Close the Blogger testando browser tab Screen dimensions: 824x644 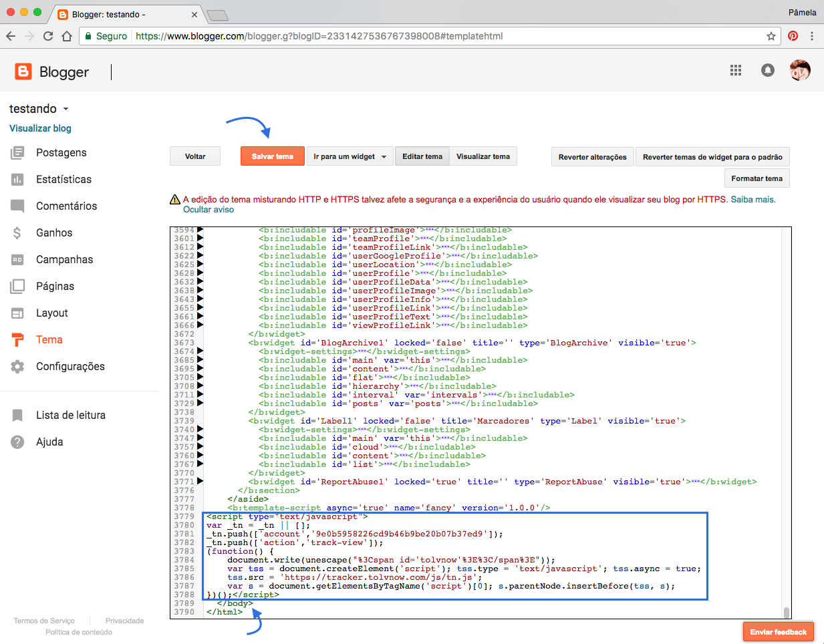[x=194, y=15]
